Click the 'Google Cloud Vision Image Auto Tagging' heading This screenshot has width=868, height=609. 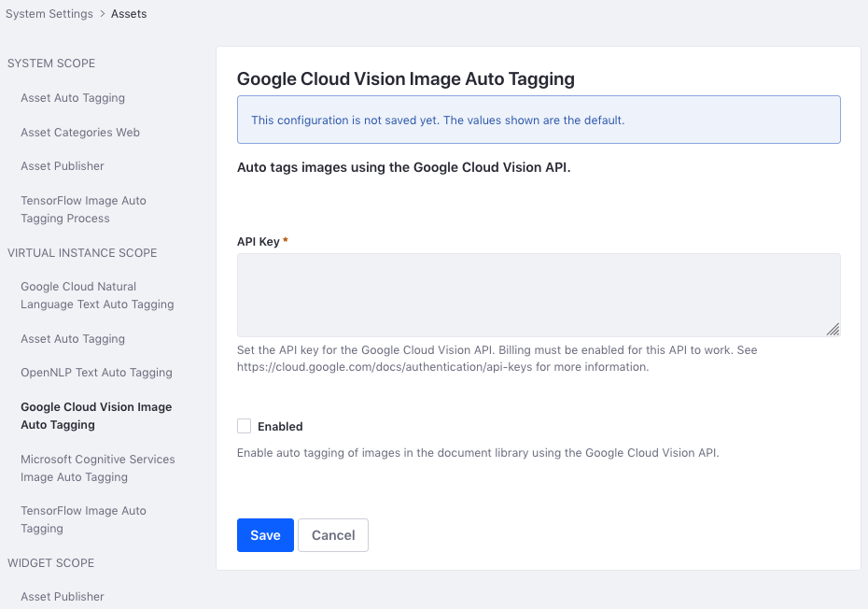coord(406,78)
